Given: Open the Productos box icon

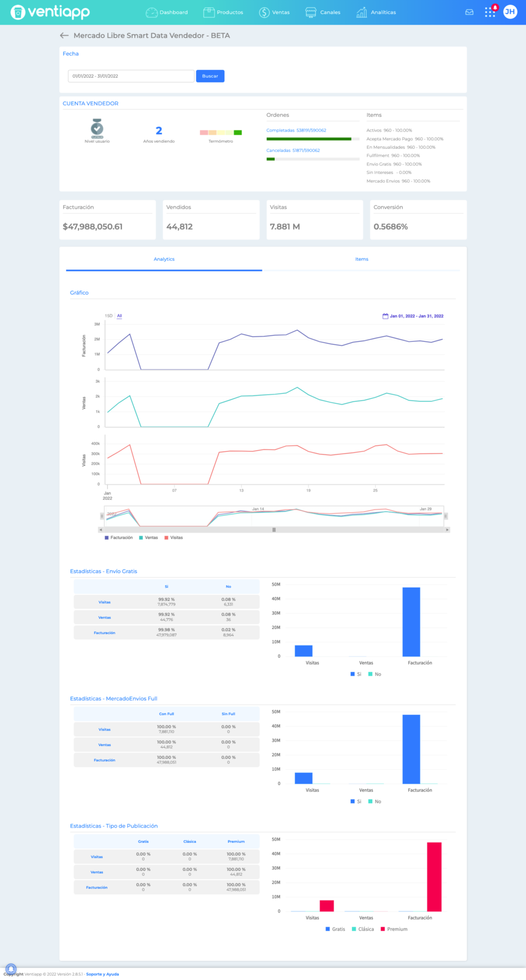Looking at the screenshot, I should tap(208, 12).
